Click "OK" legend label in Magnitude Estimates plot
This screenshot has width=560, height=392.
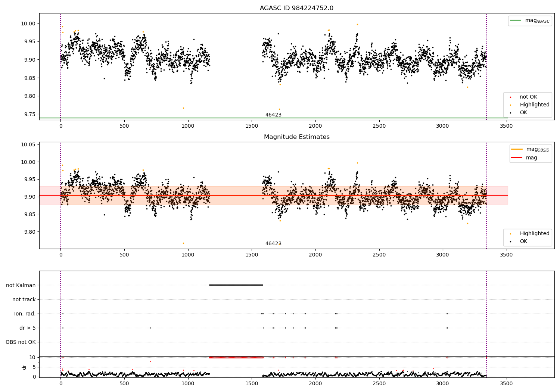[523, 241]
